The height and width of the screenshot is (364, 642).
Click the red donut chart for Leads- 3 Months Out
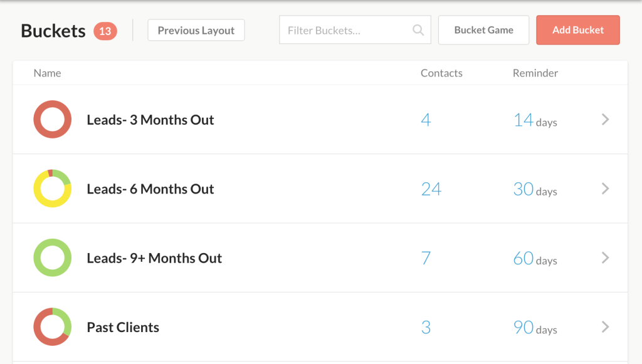point(52,120)
